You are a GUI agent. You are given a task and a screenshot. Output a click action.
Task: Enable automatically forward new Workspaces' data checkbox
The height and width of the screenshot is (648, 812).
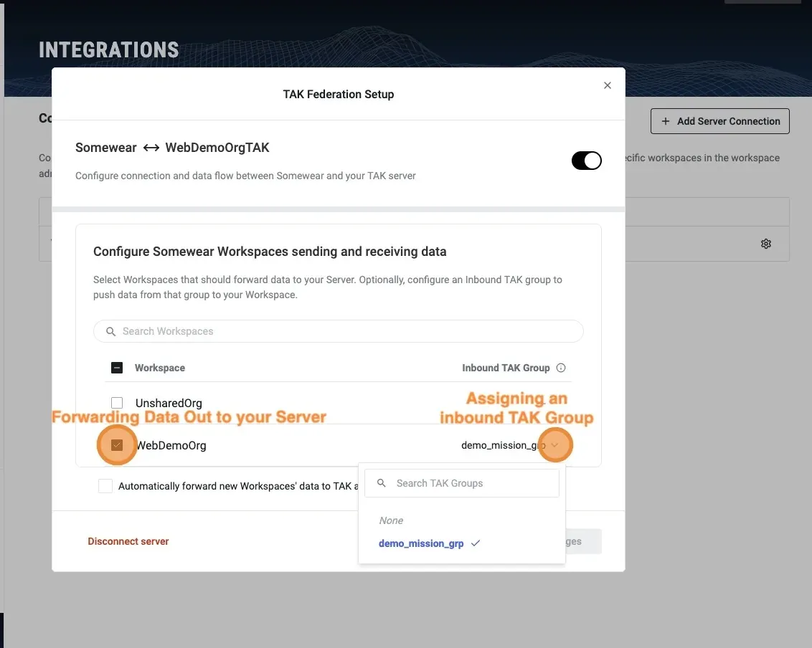(105, 486)
